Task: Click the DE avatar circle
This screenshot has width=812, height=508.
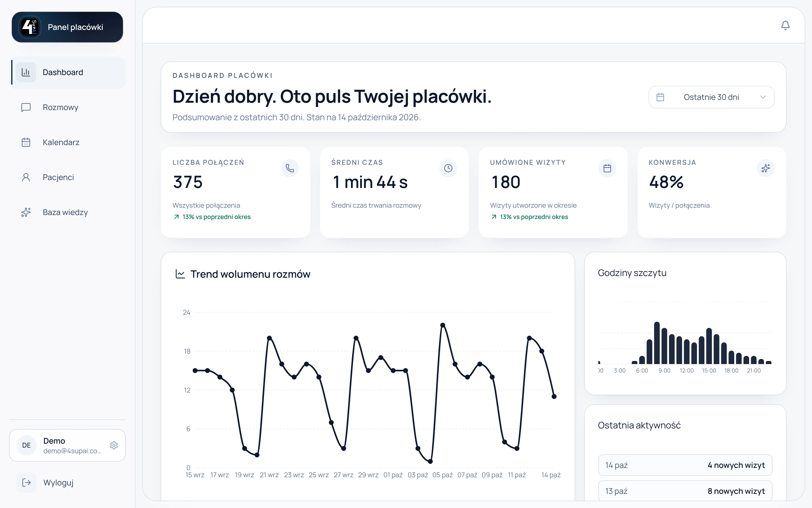Action: (x=27, y=445)
